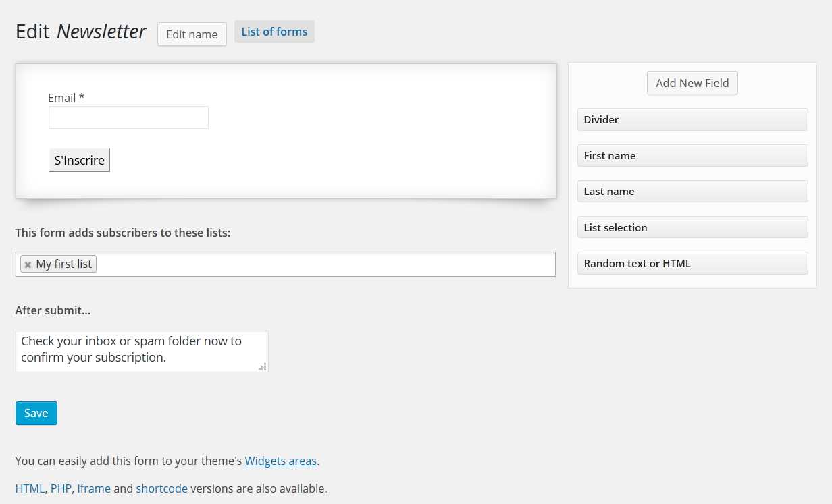Select the Random text or HTML block
Screen dimensions: 832x504
693,263
